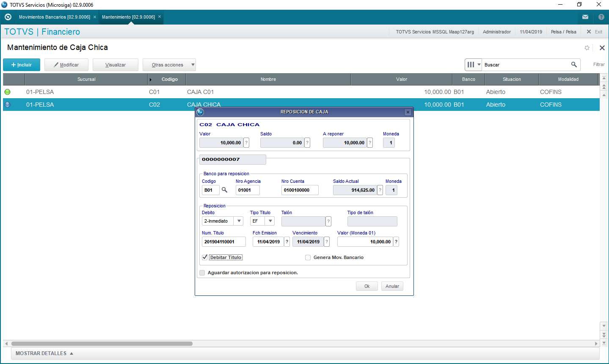Expand Otras acciones dropdown arrow

coord(193,65)
